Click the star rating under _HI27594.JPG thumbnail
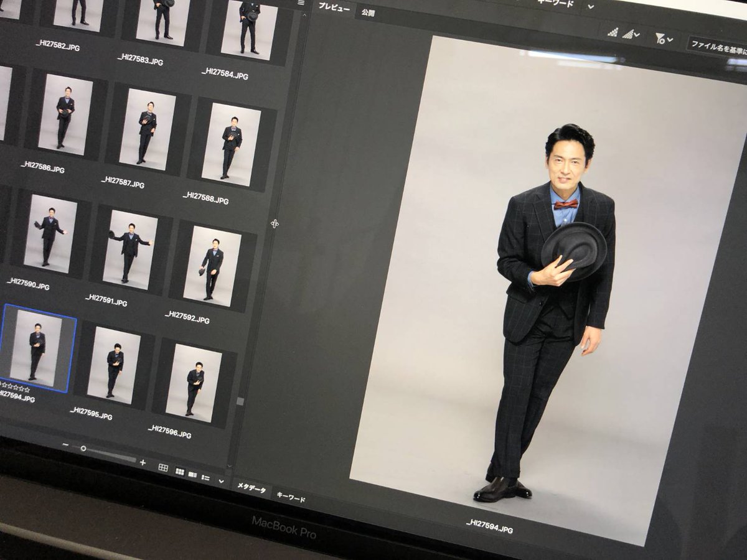 [14, 386]
